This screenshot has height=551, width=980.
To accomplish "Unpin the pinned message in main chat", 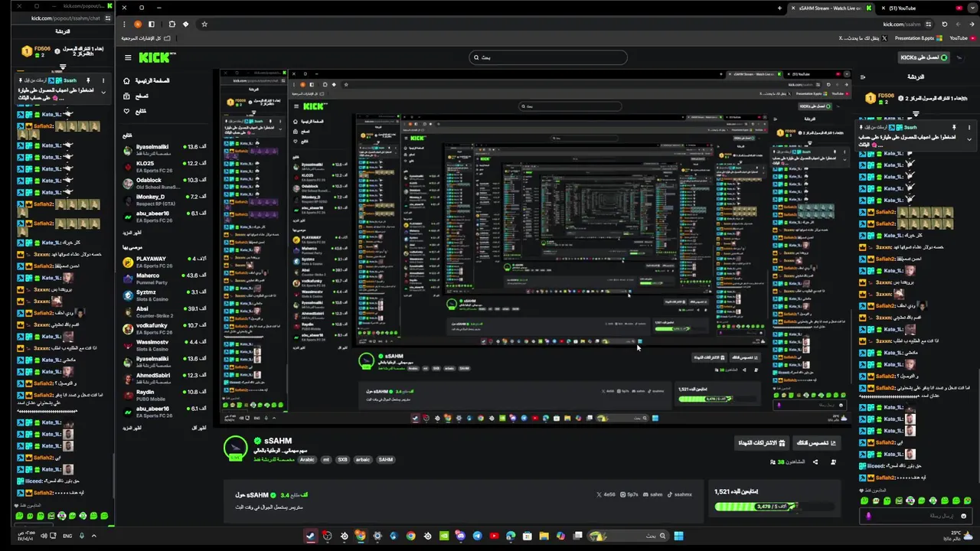I will pos(954,127).
